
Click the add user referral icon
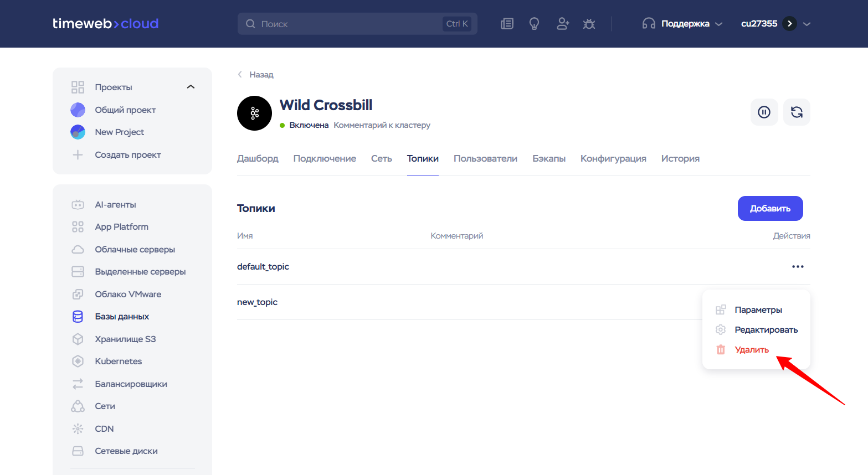563,24
